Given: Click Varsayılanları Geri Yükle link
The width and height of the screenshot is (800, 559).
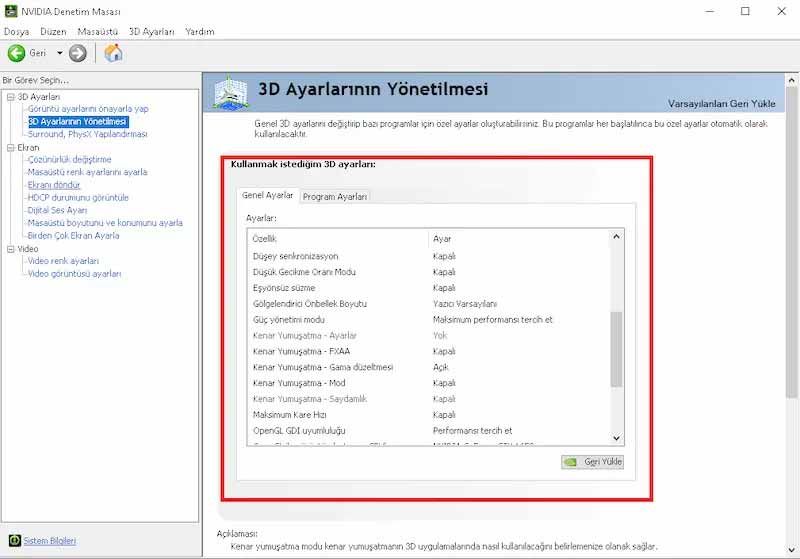Looking at the screenshot, I should pos(721,104).
